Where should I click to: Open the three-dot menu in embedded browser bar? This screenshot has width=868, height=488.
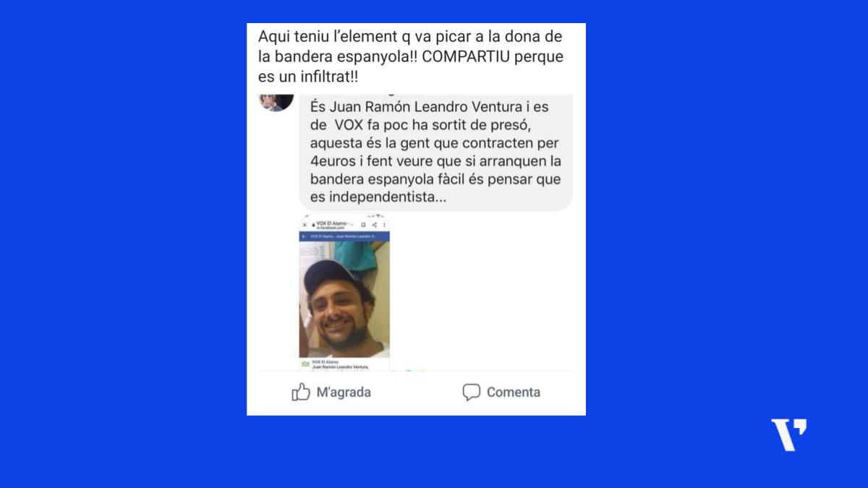384,225
